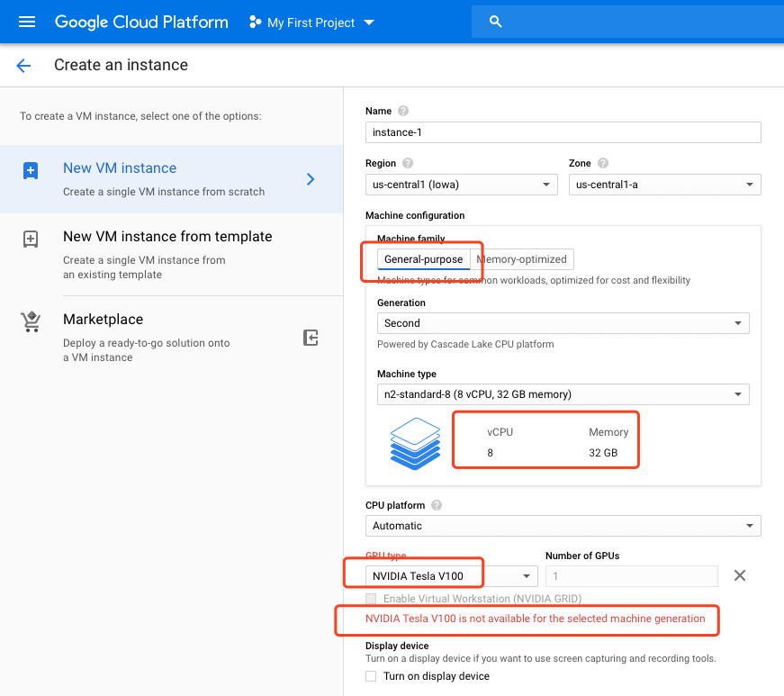The height and width of the screenshot is (696, 784).
Task: Click the Number of GPUs field
Action: pyautogui.click(x=632, y=576)
